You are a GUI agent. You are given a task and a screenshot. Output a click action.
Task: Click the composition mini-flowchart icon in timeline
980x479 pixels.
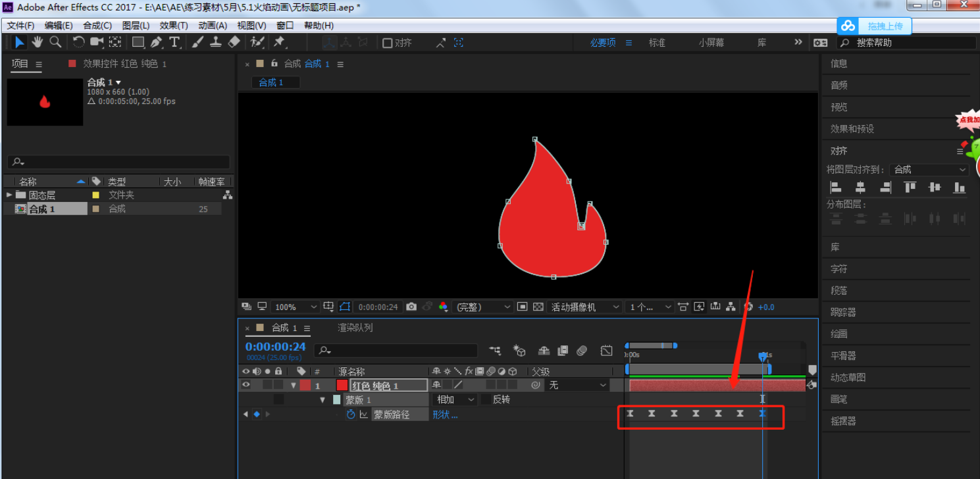[495, 351]
